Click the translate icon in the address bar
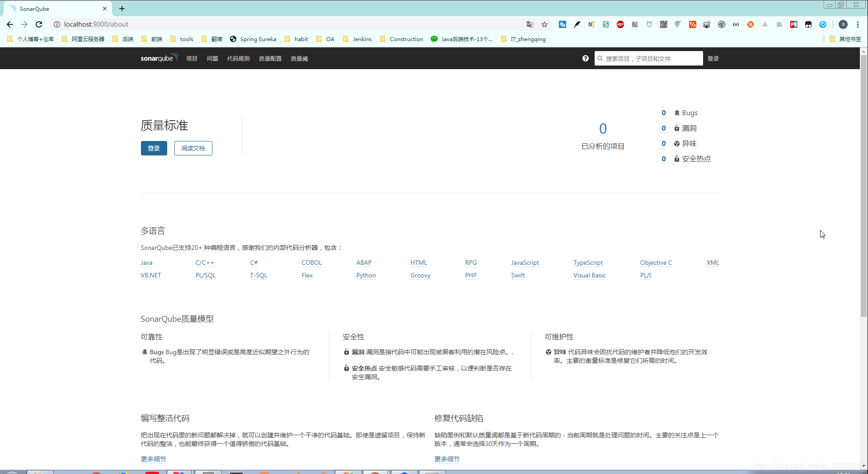868x474 pixels. pos(530,24)
